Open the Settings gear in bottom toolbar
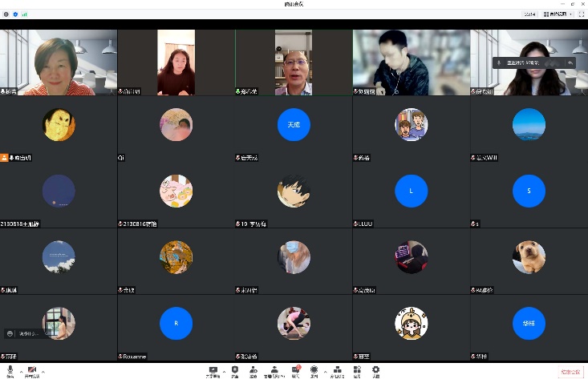The width and height of the screenshot is (588, 379). (375, 371)
